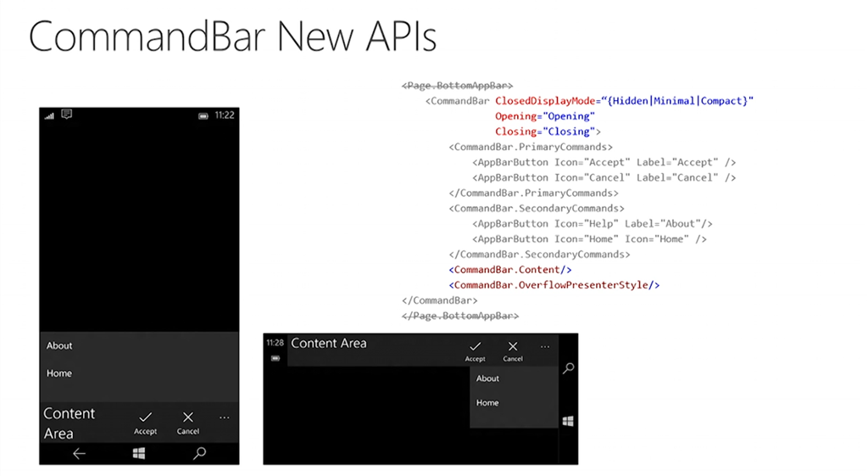Click signal strength icon in portrait phone status bar
The width and height of the screenshot is (868, 476).
pos(49,115)
